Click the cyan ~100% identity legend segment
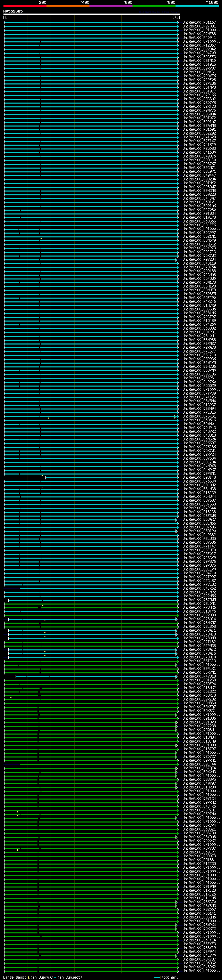Image resolution: width=222 pixels, height=980 pixels. (x=197, y=6)
